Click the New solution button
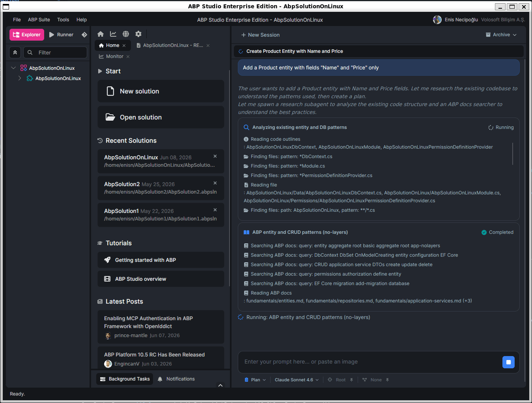 coord(161,91)
